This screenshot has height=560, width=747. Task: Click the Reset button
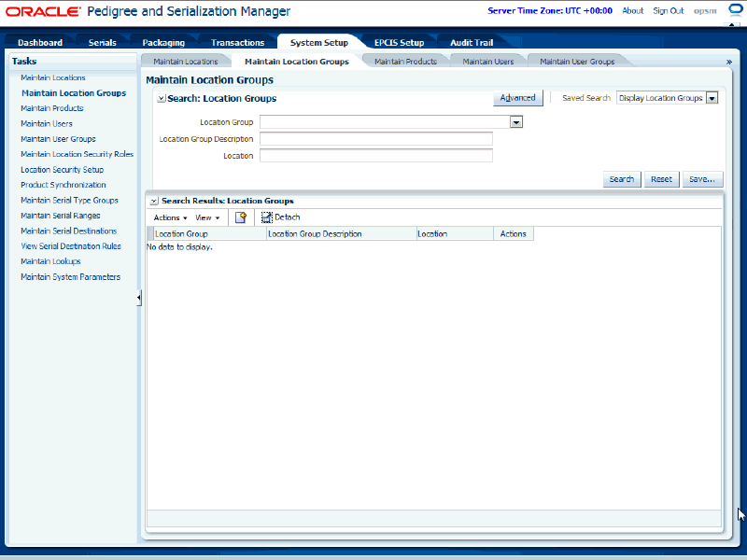pos(661,179)
